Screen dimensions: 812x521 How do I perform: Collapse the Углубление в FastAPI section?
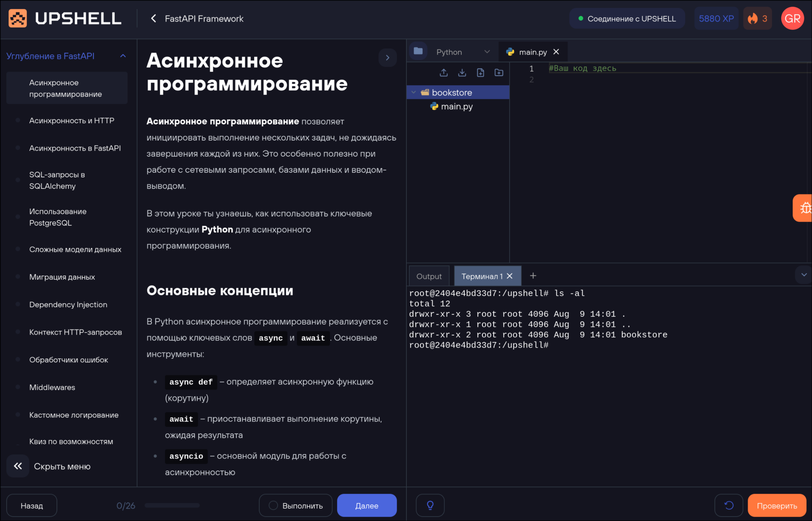coord(123,56)
